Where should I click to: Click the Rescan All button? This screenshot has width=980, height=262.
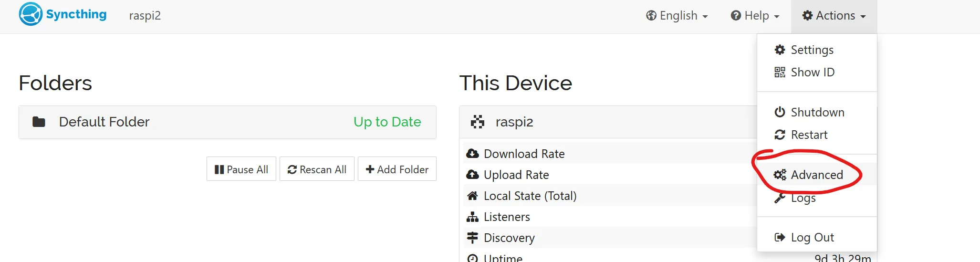click(317, 169)
